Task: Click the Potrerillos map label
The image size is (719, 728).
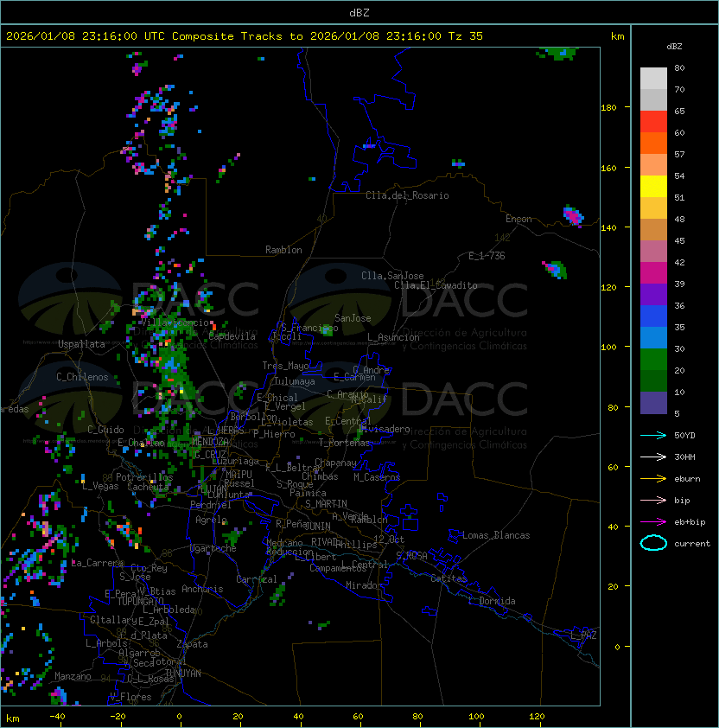Action: [x=144, y=477]
